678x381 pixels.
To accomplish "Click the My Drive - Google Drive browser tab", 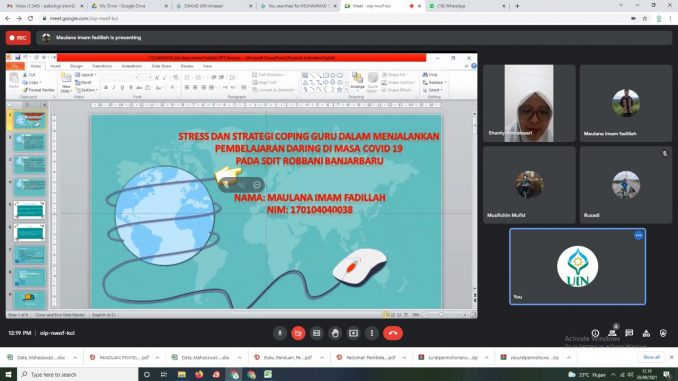I will click(129, 6).
